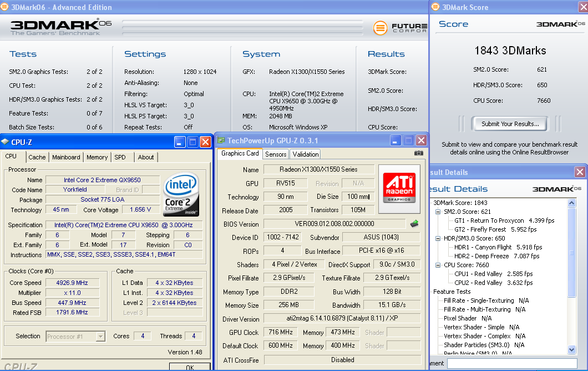Select HDR2 - Deep Freeze result
This screenshot has width=588, height=371.
click(x=497, y=256)
